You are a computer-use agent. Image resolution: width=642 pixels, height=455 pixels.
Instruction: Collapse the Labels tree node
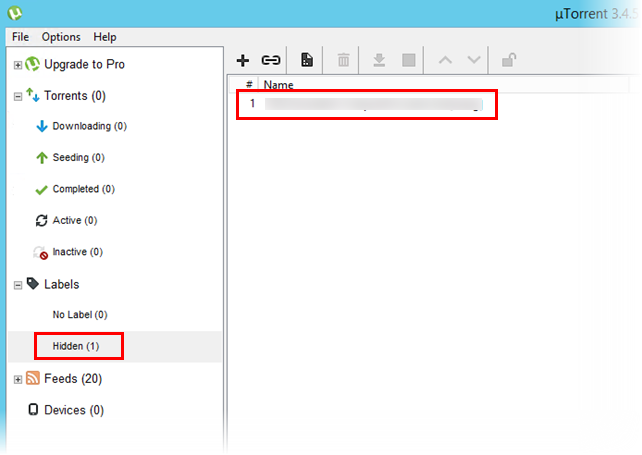(x=18, y=285)
